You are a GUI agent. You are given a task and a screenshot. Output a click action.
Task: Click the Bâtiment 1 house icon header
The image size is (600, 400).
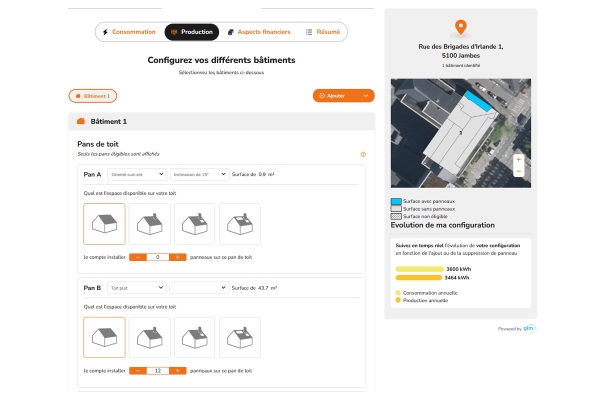81,121
